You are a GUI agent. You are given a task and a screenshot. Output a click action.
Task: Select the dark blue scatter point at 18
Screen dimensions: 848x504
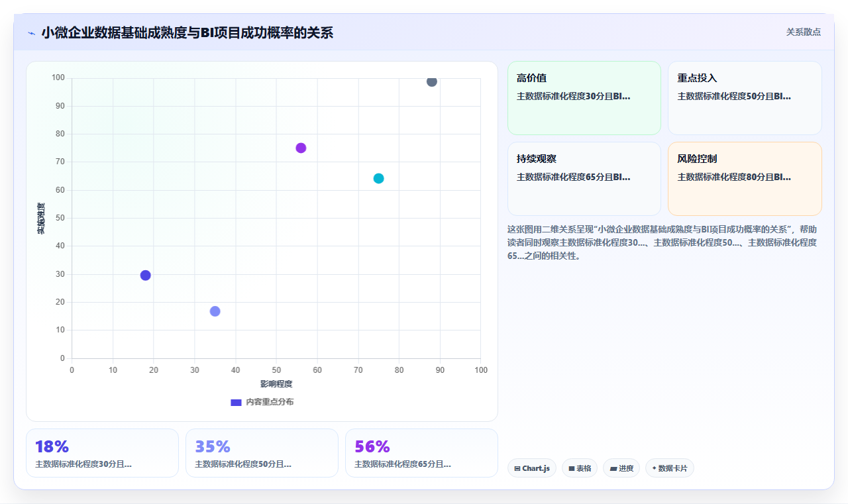pyautogui.click(x=146, y=276)
